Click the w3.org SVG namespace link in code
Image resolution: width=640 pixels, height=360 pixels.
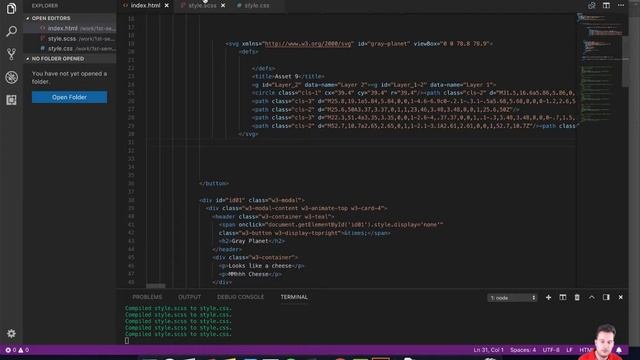(308, 44)
